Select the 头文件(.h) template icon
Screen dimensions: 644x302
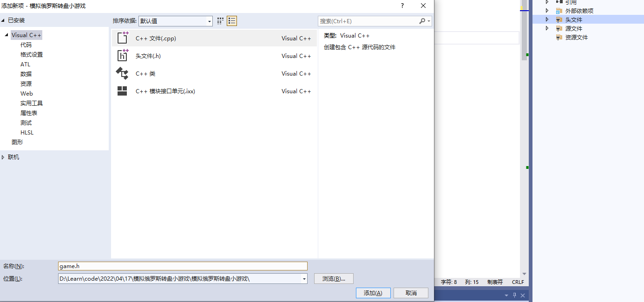(123, 56)
